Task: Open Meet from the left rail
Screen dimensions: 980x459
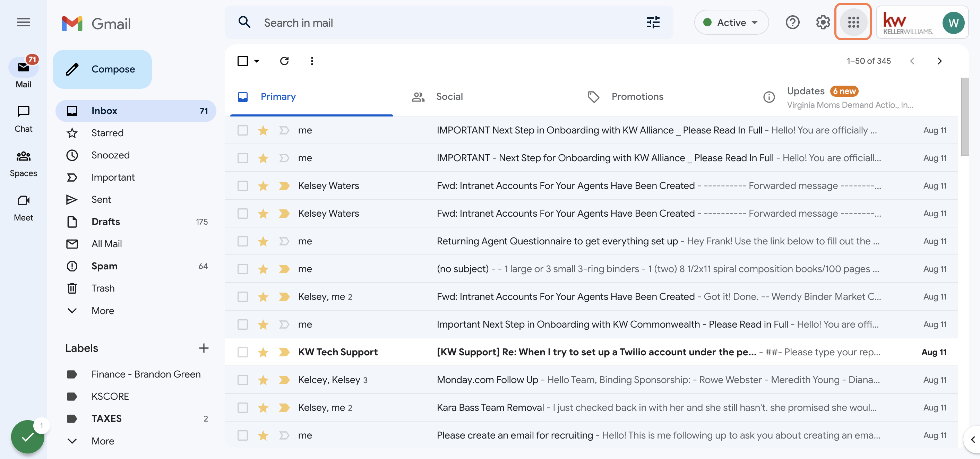Action: 24,208
